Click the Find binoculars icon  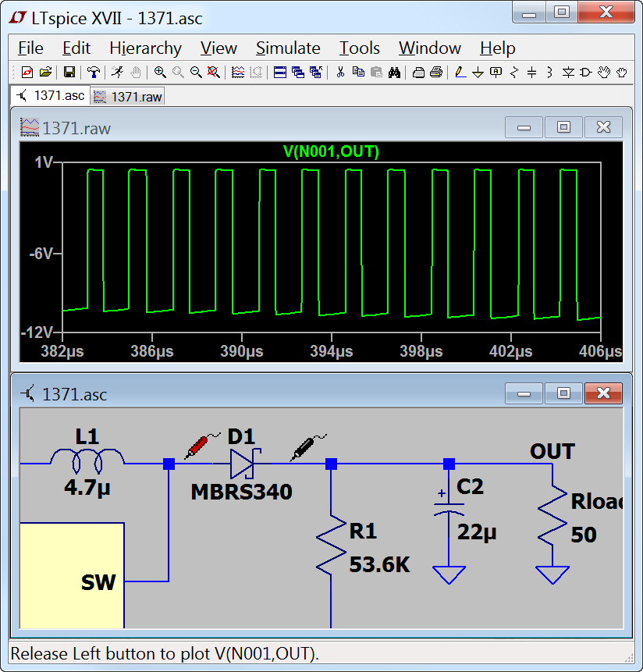coord(394,73)
